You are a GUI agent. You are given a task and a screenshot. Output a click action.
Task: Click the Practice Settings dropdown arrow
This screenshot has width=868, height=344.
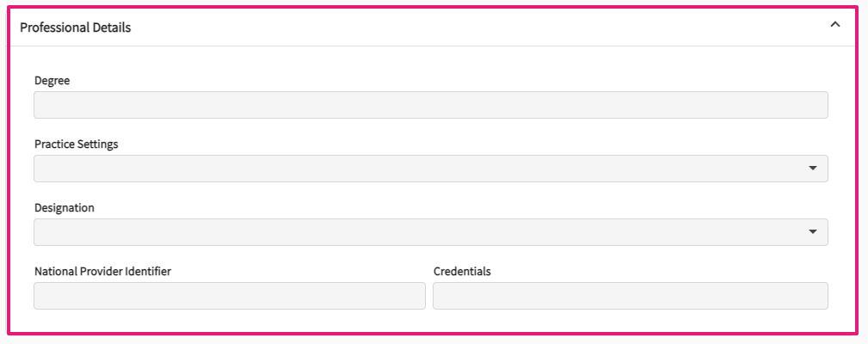coord(812,169)
